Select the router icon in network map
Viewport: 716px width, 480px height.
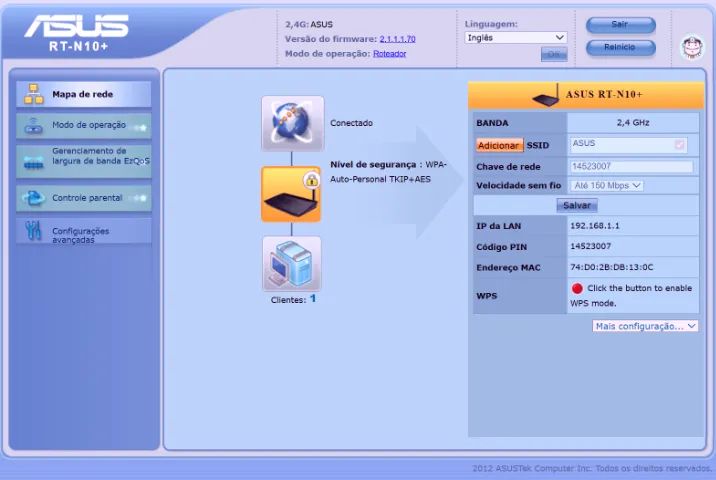point(291,194)
